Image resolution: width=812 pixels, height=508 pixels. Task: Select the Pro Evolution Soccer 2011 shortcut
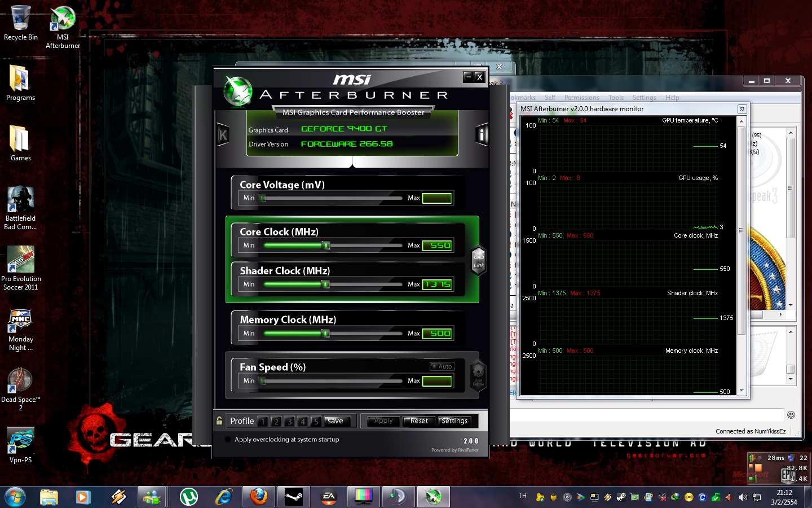click(21, 268)
